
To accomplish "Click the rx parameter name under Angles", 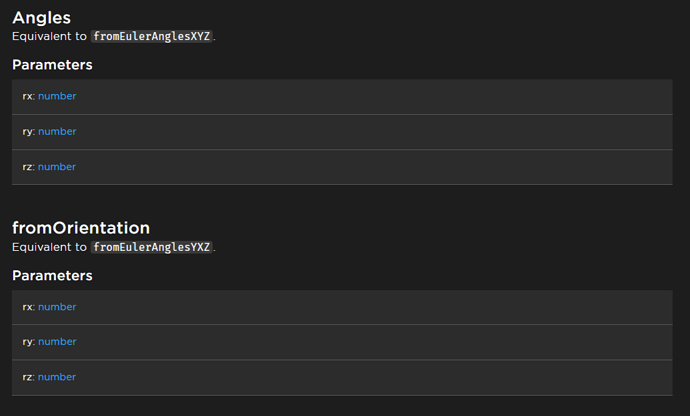I will pos(28,96).
